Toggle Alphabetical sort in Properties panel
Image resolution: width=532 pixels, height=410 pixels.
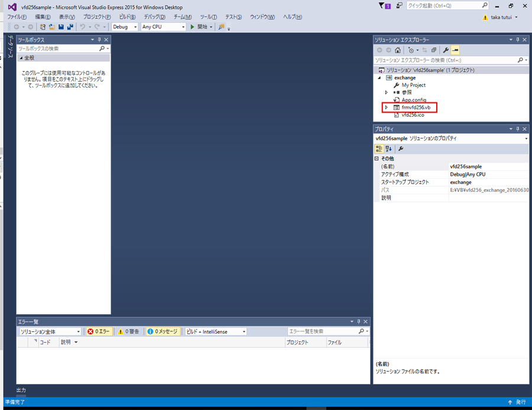tap(389, 148)
